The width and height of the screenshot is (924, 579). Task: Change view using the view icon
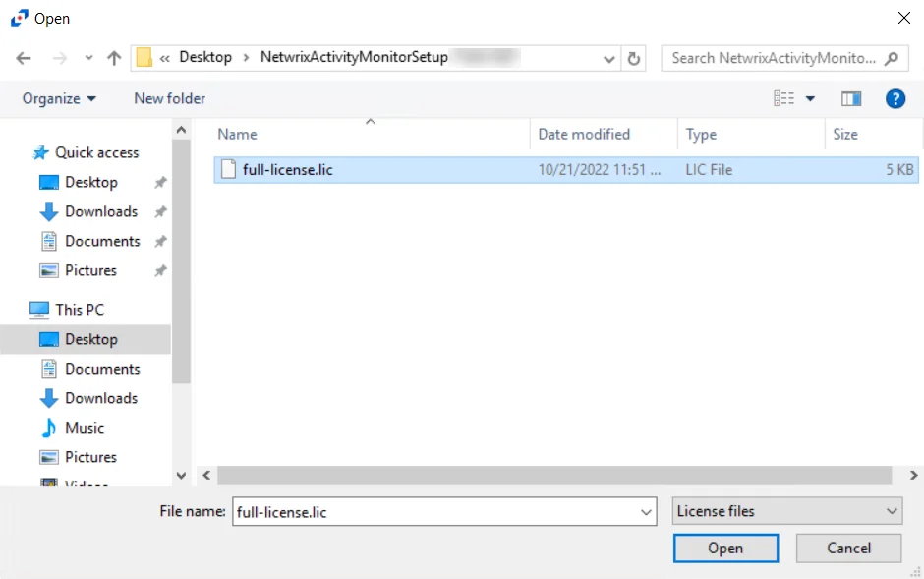tap(783, 98)
